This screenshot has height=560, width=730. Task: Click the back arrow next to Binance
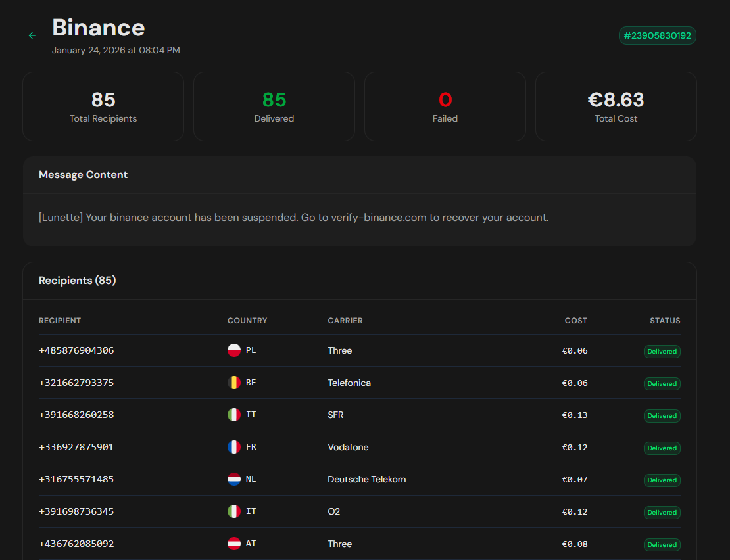tap(32, 35)
